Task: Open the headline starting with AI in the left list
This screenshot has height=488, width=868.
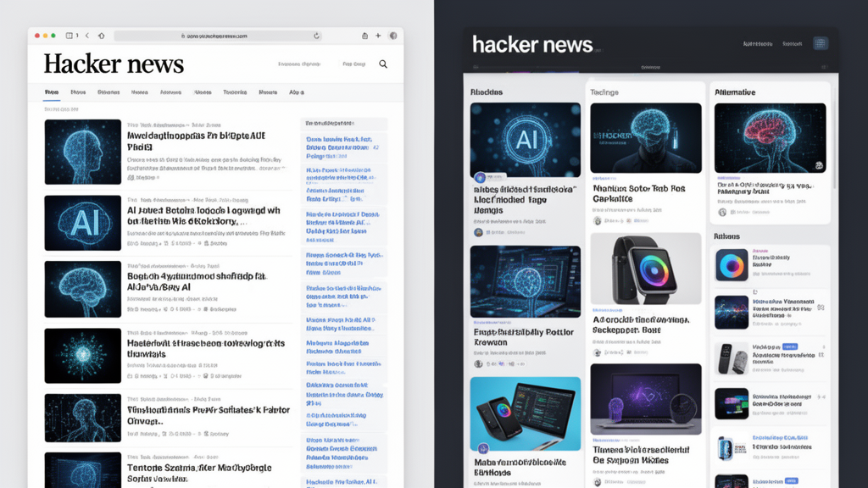Action: coord(203,216)
